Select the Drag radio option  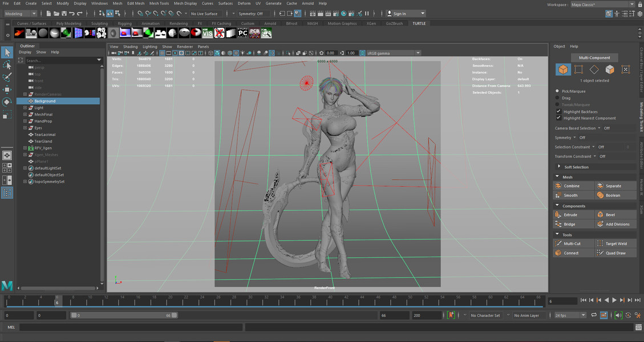558,97
